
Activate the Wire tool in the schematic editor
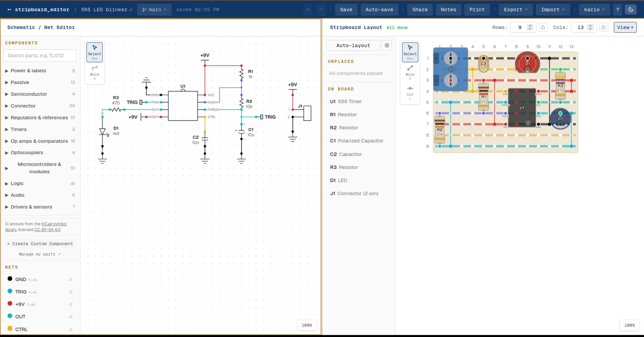tap(95, 72)
